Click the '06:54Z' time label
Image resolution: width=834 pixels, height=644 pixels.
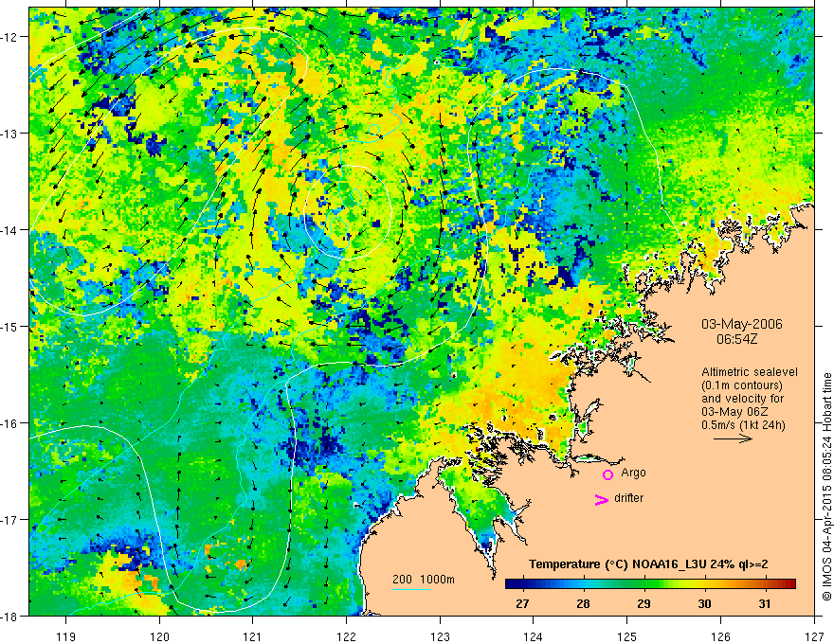[x=736, y=338]
